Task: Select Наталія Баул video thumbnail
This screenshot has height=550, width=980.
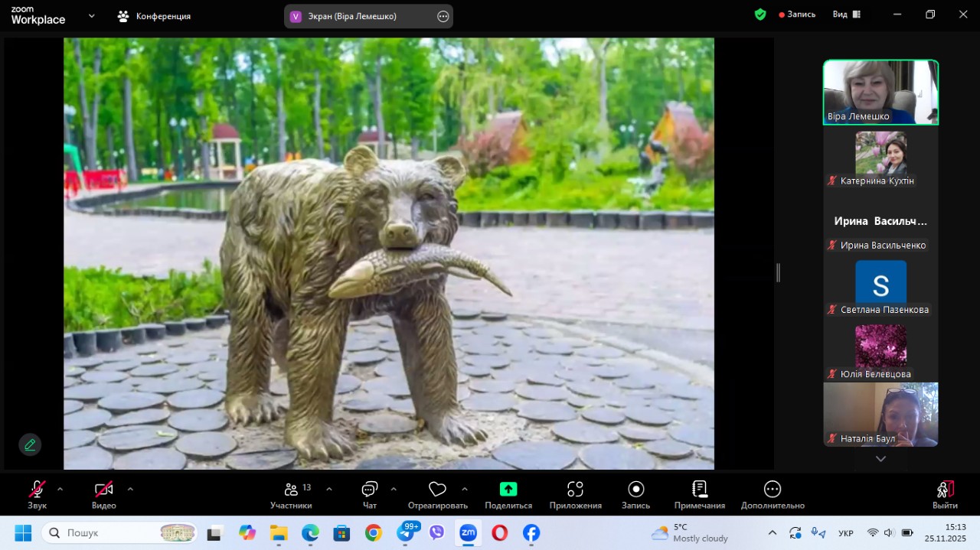Action: click(880, 414)
